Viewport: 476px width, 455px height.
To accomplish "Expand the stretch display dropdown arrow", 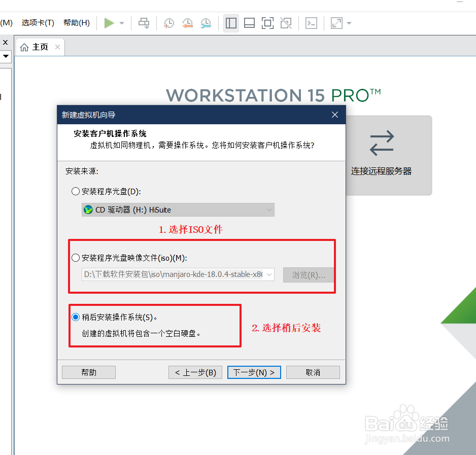I will pos(349,23).
